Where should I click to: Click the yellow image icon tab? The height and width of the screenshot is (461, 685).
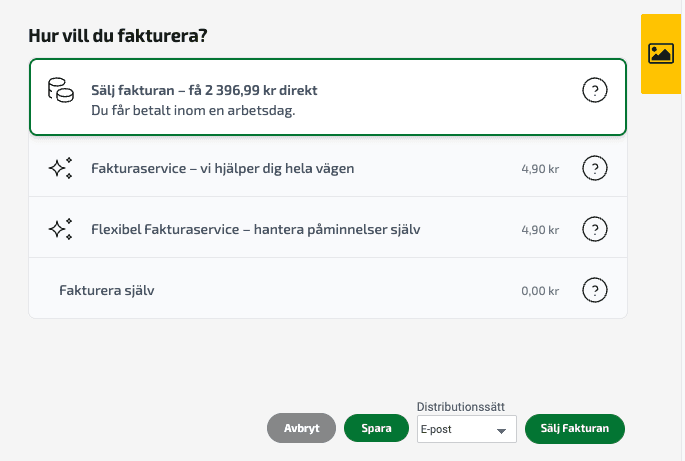coord(661,54)
